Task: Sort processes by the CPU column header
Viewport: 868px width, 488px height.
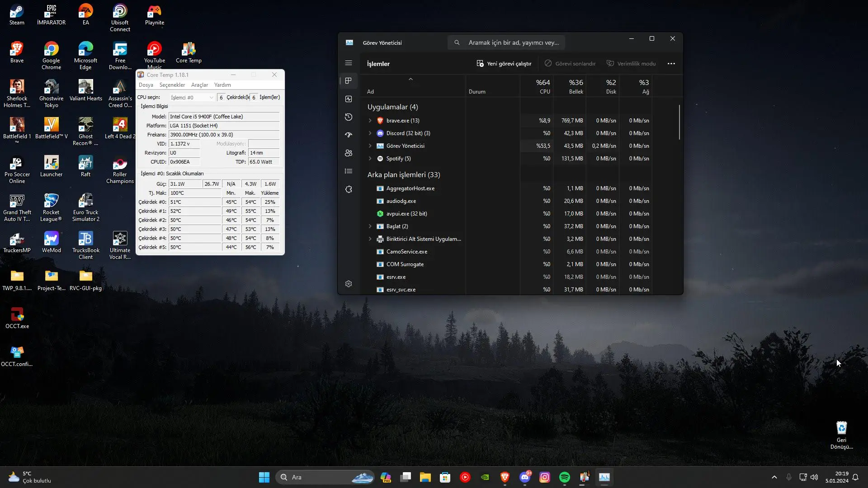Action: click(537, 86)
